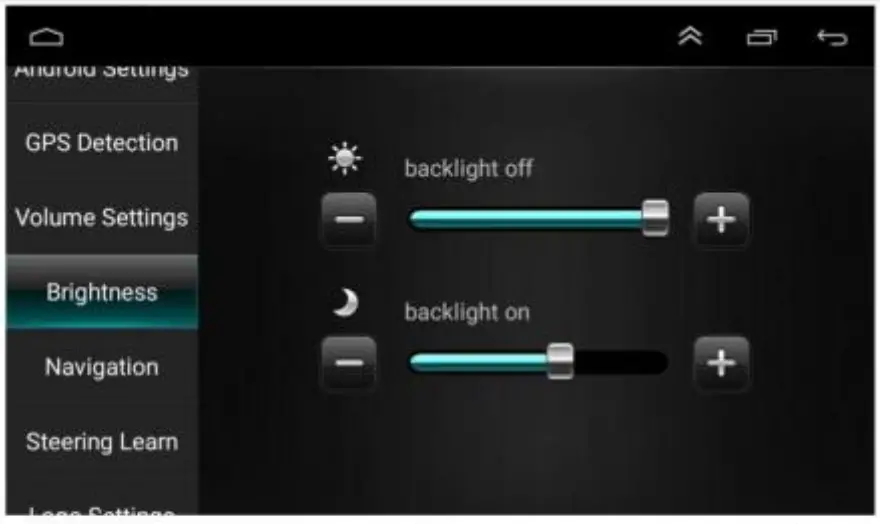The height and width of the screenshot is (524, 880).
Task: Go back with the return arrow icon
Action: (x=832, y=38)
